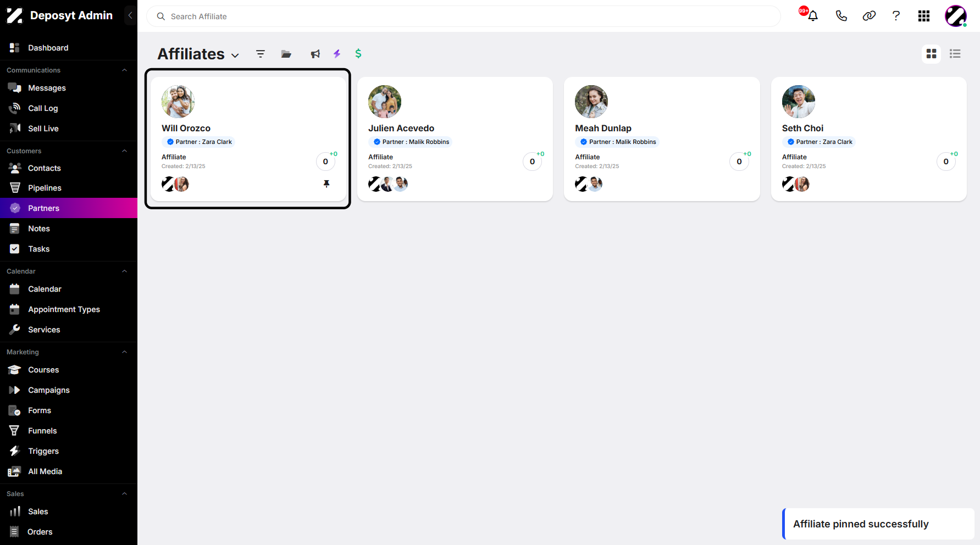Open Triggers in sidebar
Image resolution: width=980 pixels, height=545 pixels.
(69, 451)
